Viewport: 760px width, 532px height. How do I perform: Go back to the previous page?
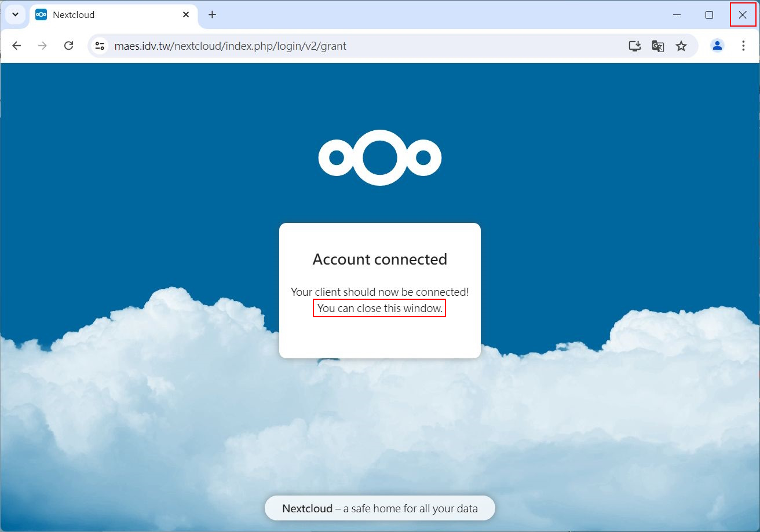[x=17, y=46]
